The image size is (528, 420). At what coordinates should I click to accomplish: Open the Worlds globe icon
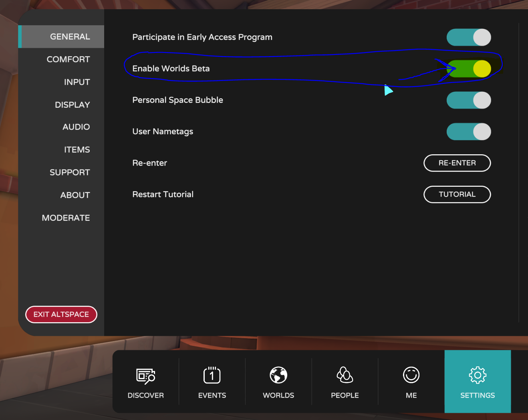click(278, 376)
